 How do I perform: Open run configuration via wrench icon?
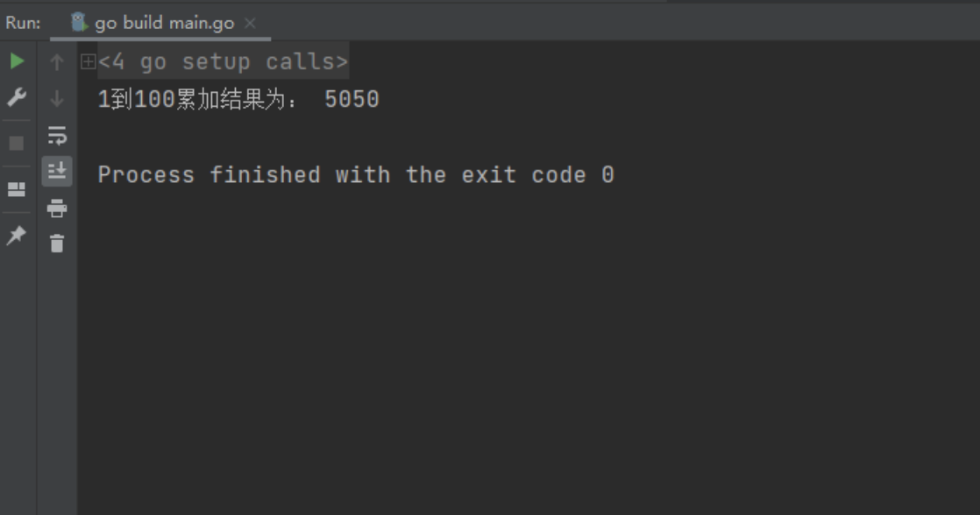point(17,96)
